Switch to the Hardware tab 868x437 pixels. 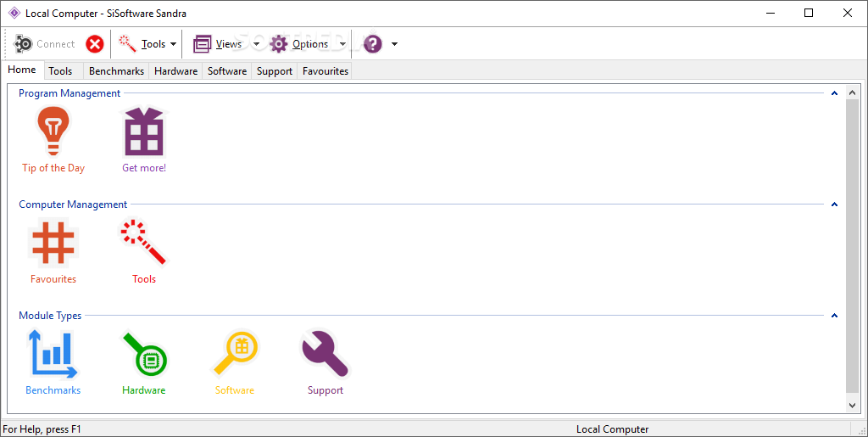(x=176, y=71)
